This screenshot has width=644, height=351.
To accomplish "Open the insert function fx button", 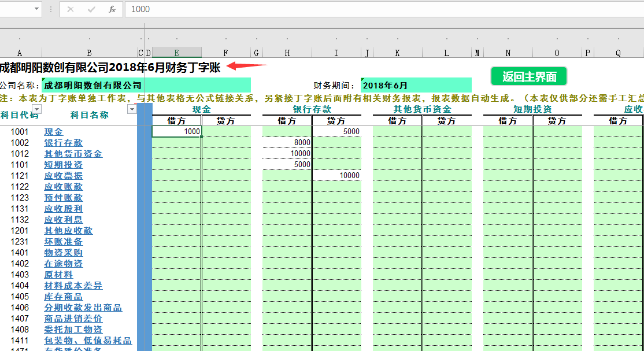I will (112, 9).
